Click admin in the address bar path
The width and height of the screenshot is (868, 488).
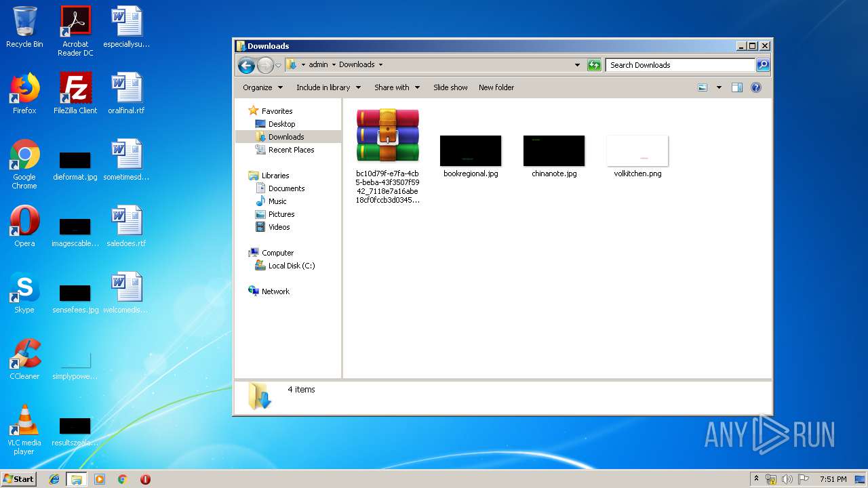click(318, 65)
